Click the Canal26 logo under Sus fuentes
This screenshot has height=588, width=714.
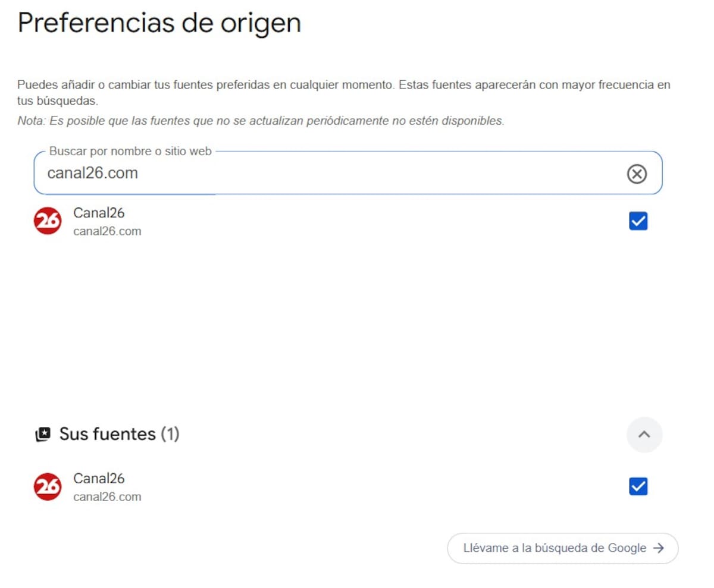(48, 487)
